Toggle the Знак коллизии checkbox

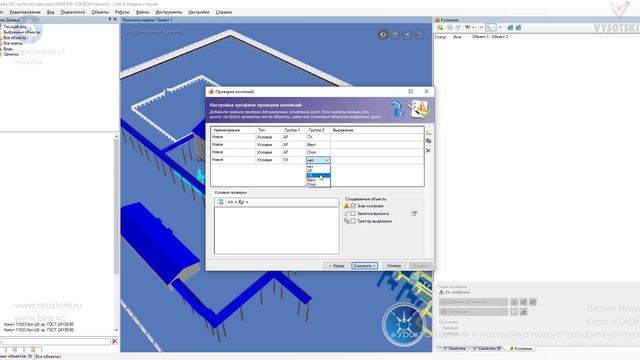tap(353, 206)
